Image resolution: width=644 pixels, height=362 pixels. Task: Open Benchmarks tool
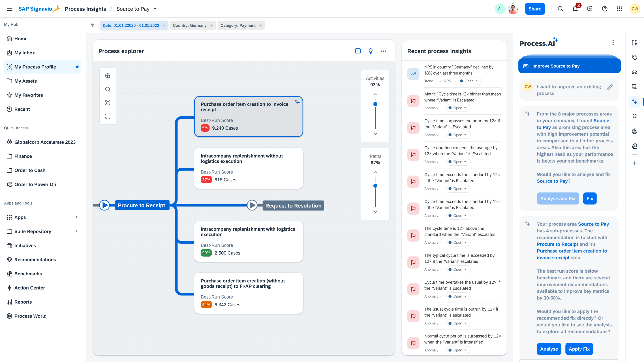[43, 274]
